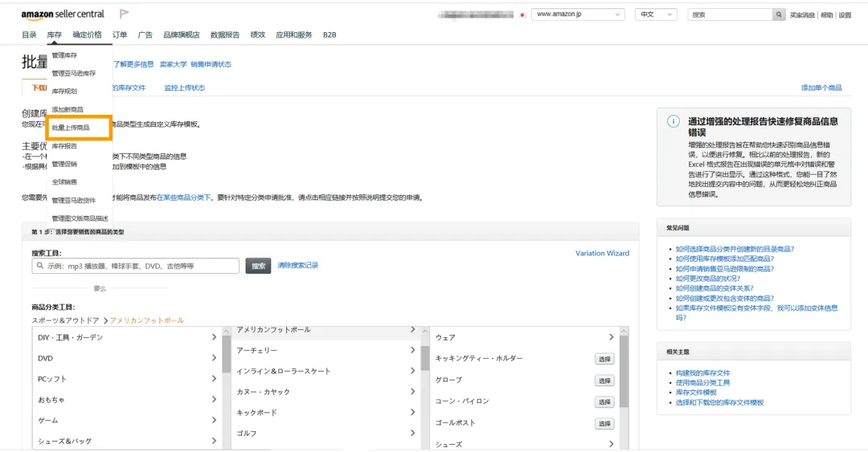Select 管理亚马逊库存 in the dropdown menu
This screenshot has height=452, width=868.
(74, 73)
